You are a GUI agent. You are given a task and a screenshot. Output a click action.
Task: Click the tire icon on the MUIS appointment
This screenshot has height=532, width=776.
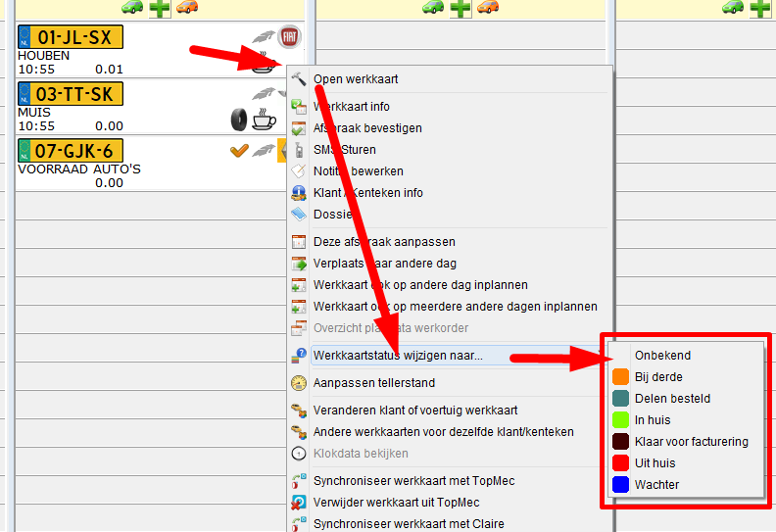[239, 120]
